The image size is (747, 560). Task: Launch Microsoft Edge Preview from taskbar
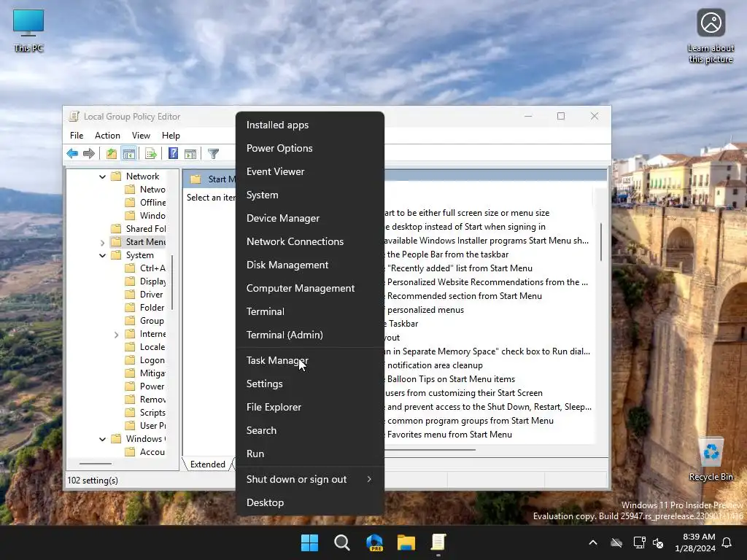point(374,542)
